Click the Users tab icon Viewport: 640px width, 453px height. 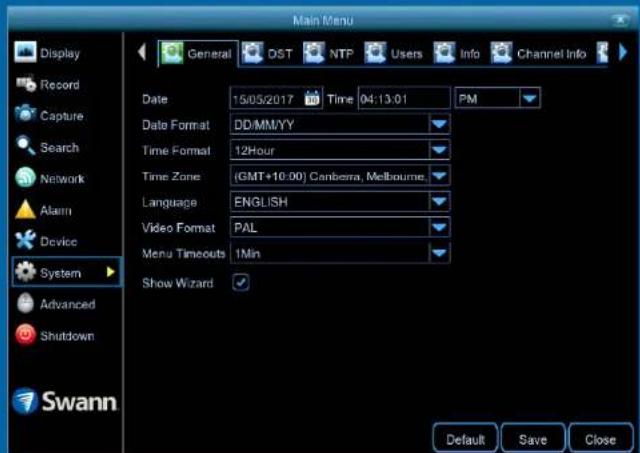coord(375,53)
